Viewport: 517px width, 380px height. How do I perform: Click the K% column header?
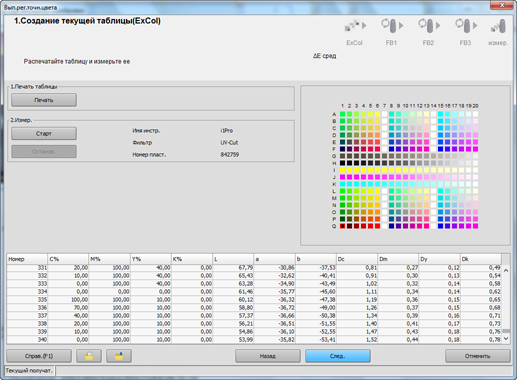pos(192,259)
